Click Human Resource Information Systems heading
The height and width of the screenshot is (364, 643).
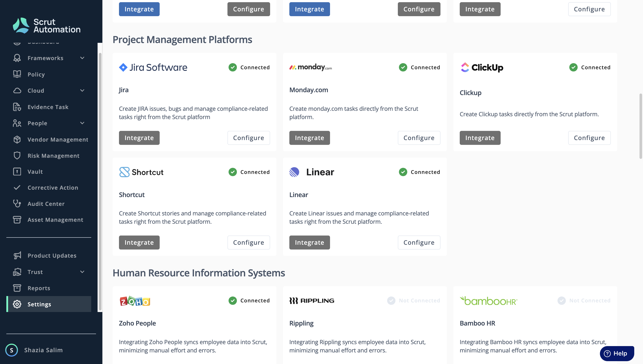coord(199,273)
